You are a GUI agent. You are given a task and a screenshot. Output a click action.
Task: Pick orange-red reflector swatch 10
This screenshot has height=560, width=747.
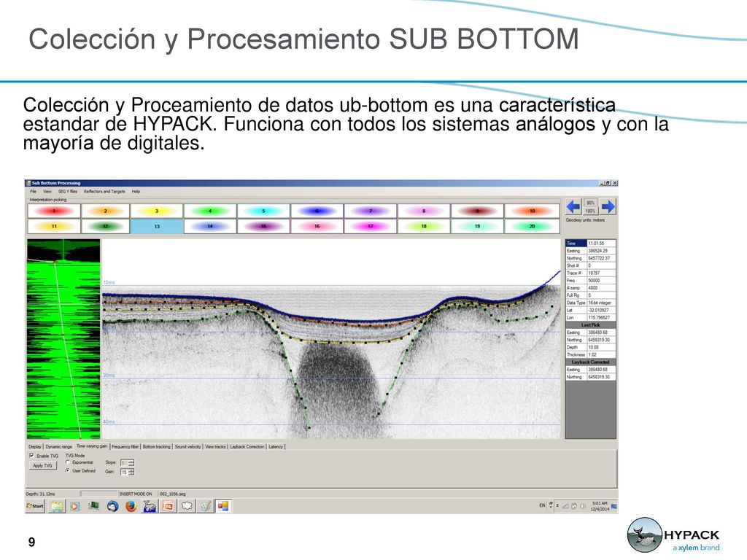pos(532,211)
